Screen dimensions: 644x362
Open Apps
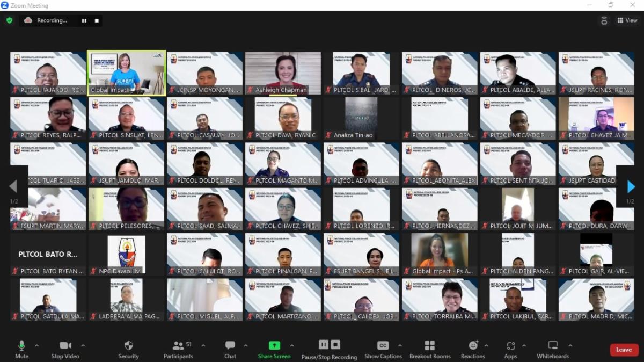click(510, 349)
